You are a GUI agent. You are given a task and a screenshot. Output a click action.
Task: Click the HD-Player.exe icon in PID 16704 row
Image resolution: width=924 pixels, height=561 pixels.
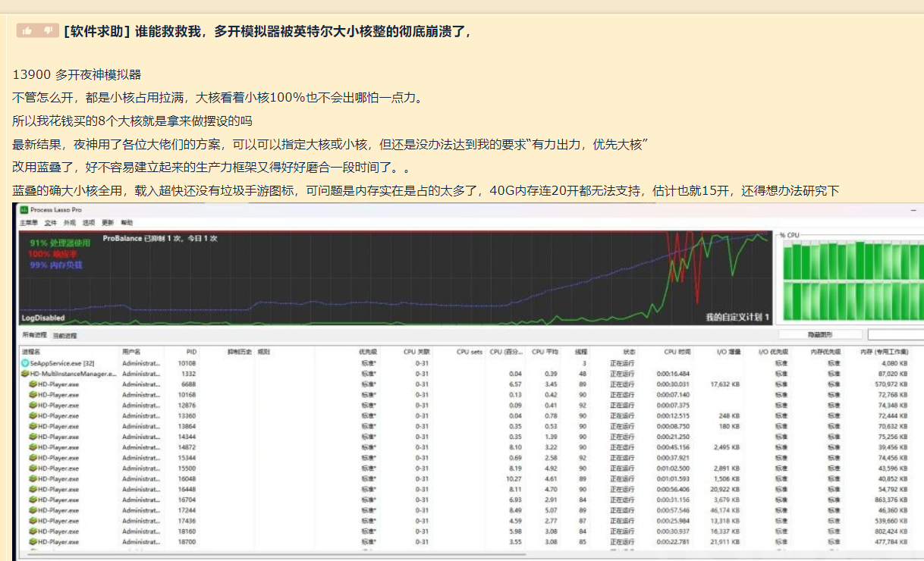click(33, 500)
